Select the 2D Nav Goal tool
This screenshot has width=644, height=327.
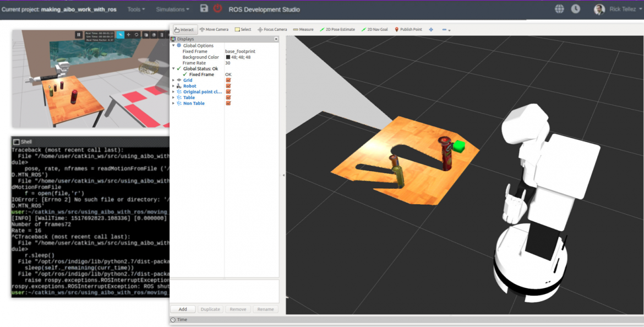[x=375, y=30]
